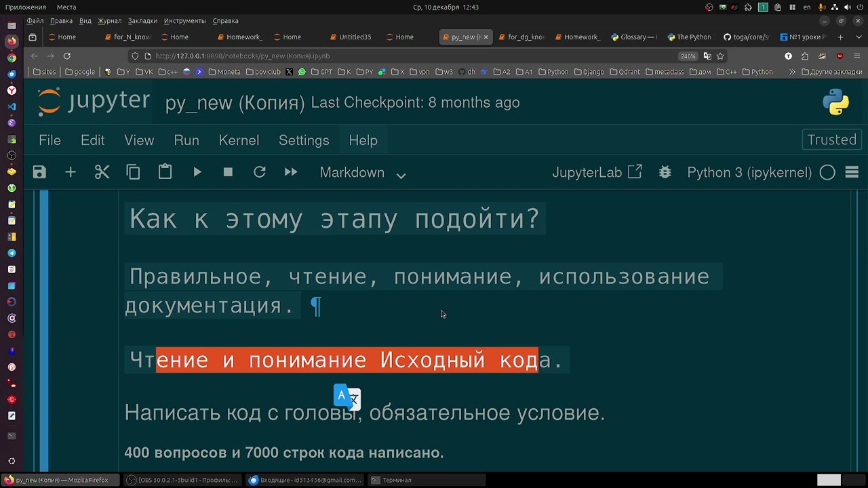868x488 pixels.
Task: Translate page via address bar icon
Action: tap(707, 56)
